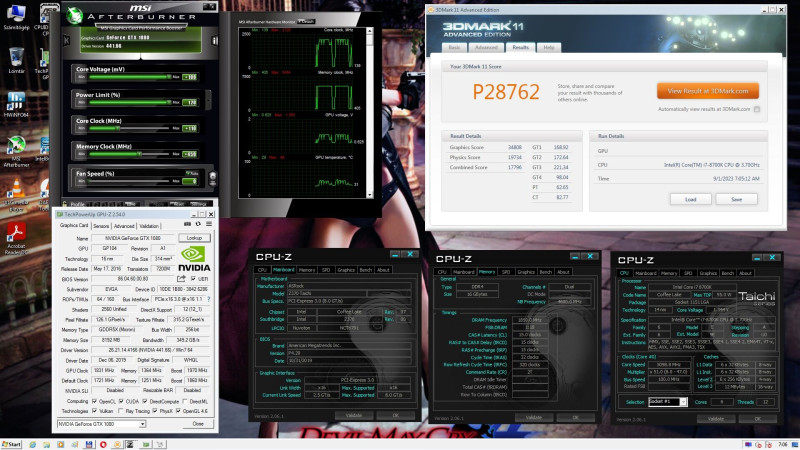Screen dimensions: 800x450
Task: Open the SPD tab in CPU-Z Mainboard window
Action: click(326, 269)
